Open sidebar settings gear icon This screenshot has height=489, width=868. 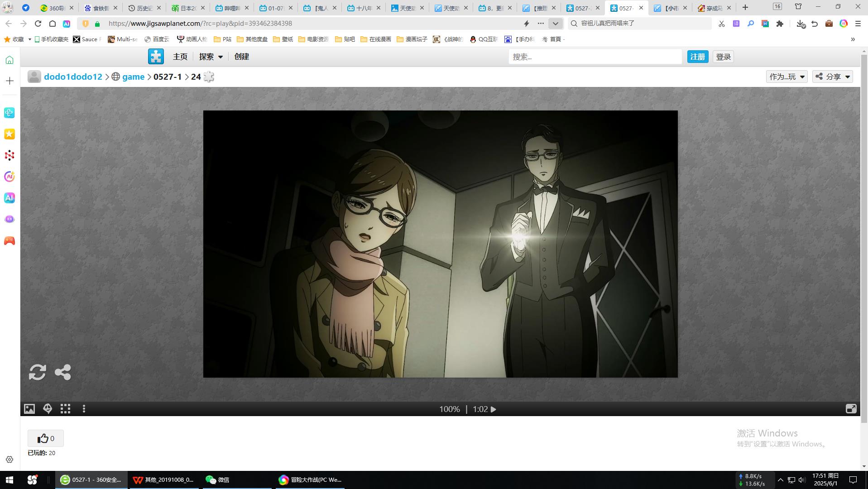(x=10, y=460)
